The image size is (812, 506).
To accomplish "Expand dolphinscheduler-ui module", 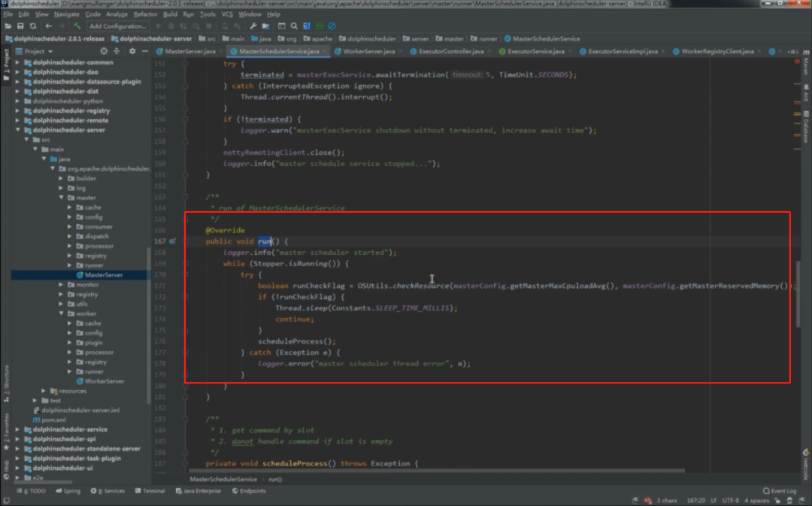I will (x=18, y=468).
